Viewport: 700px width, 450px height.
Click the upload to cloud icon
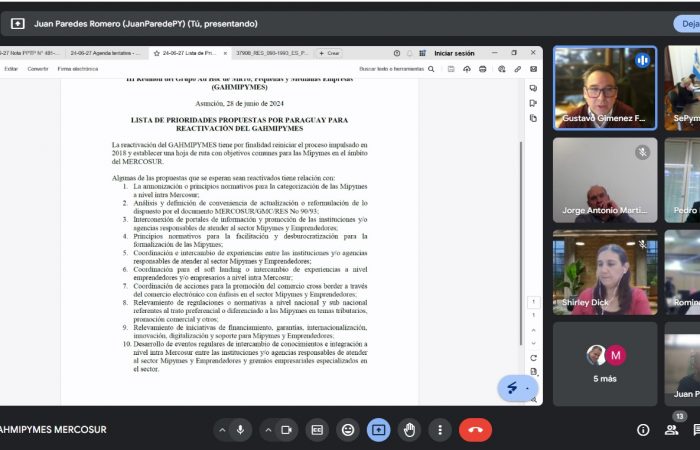pos(467,69)
